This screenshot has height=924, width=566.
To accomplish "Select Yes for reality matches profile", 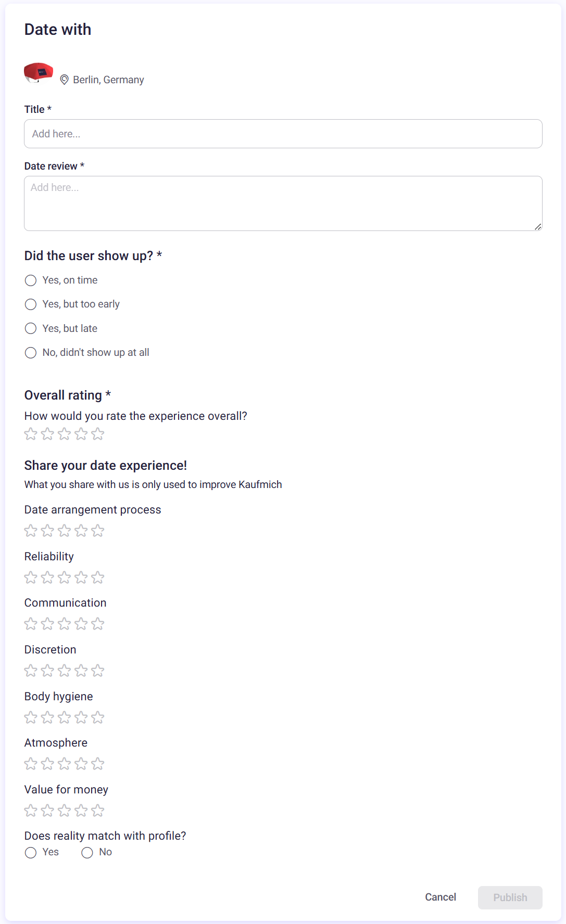I will (31, 853).
